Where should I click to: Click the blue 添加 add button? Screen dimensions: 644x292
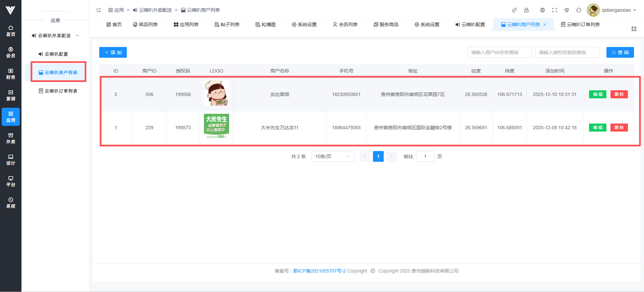(113, 52)
